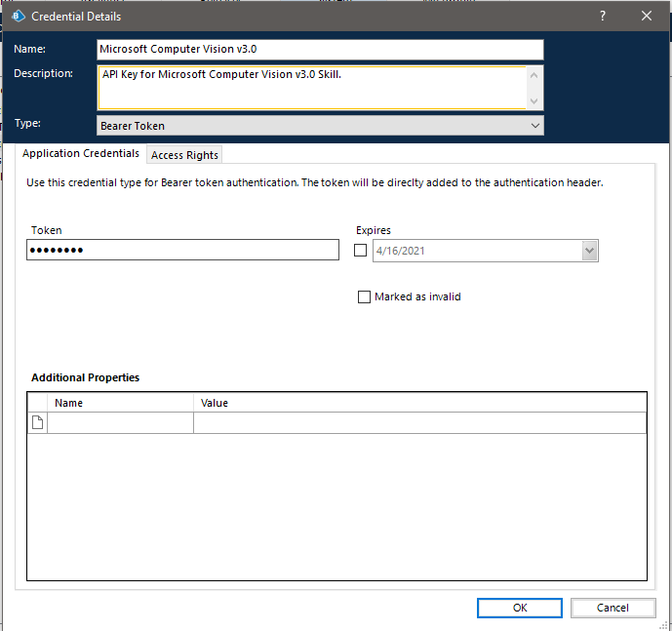Click the Blue Prism icon in title bar

[18, 17]
